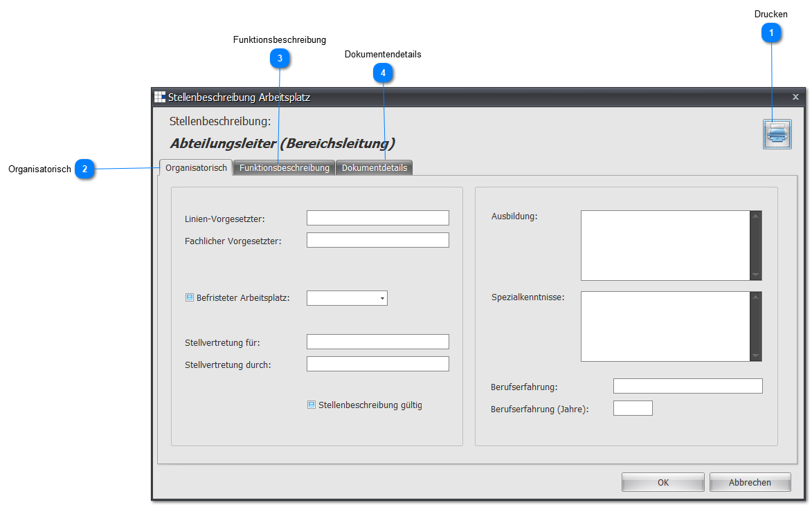Image resolution: width=812 pixels, height=507 pixels.
Task: Click Ausbildung scrollbar down arrow
Action: tap(755, 275)
